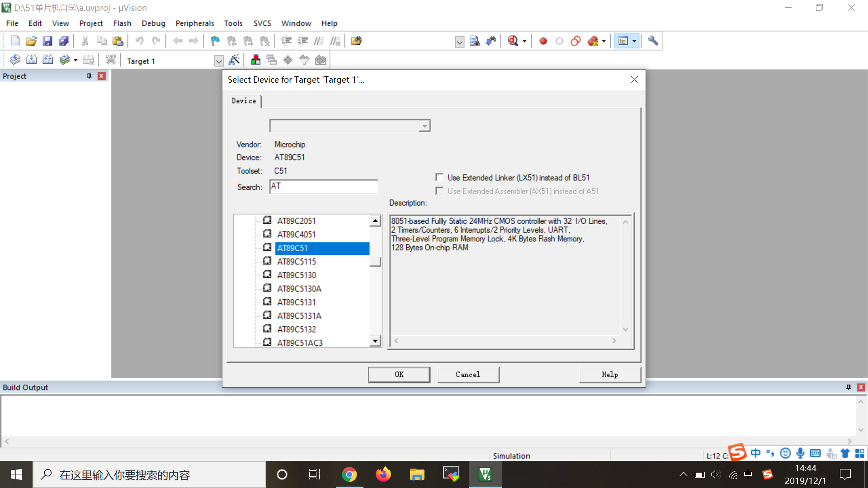868x488 pixels.
Task: Open device database dropdown in dialog
Action: [424, 126]
